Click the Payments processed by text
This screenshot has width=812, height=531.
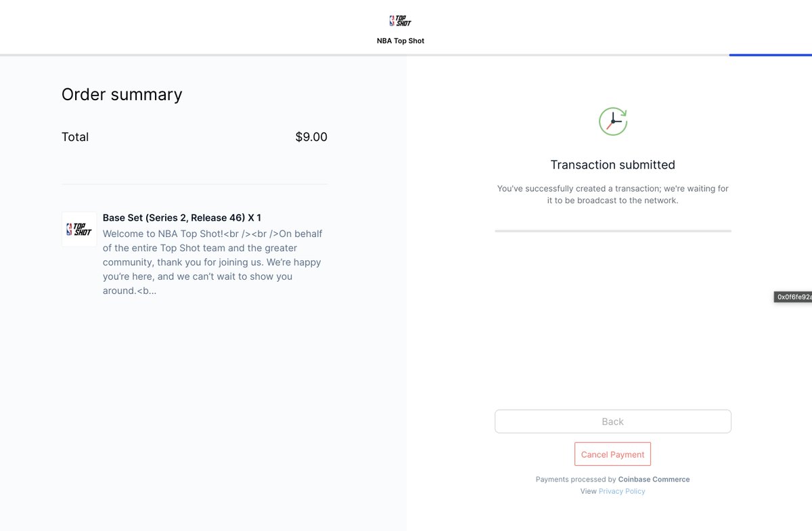(x=576, y=479)
